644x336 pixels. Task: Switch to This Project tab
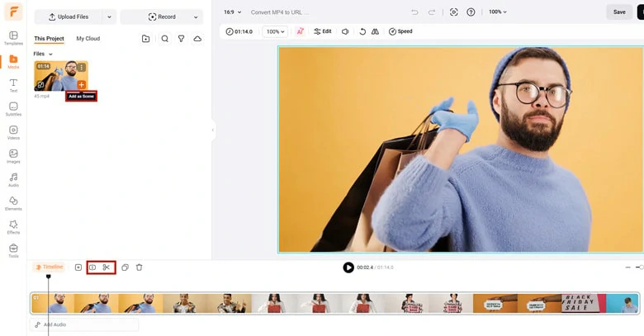point(50,39)
